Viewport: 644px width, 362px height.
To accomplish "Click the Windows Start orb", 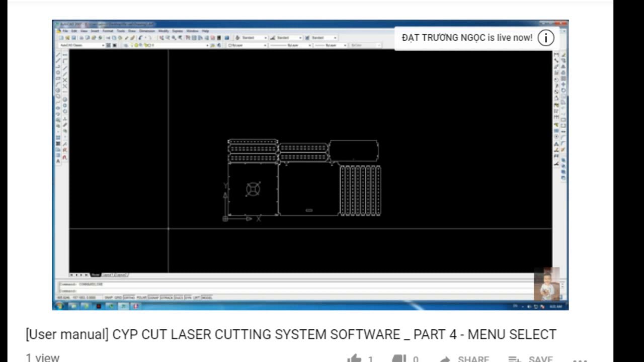I will [59, 306].
